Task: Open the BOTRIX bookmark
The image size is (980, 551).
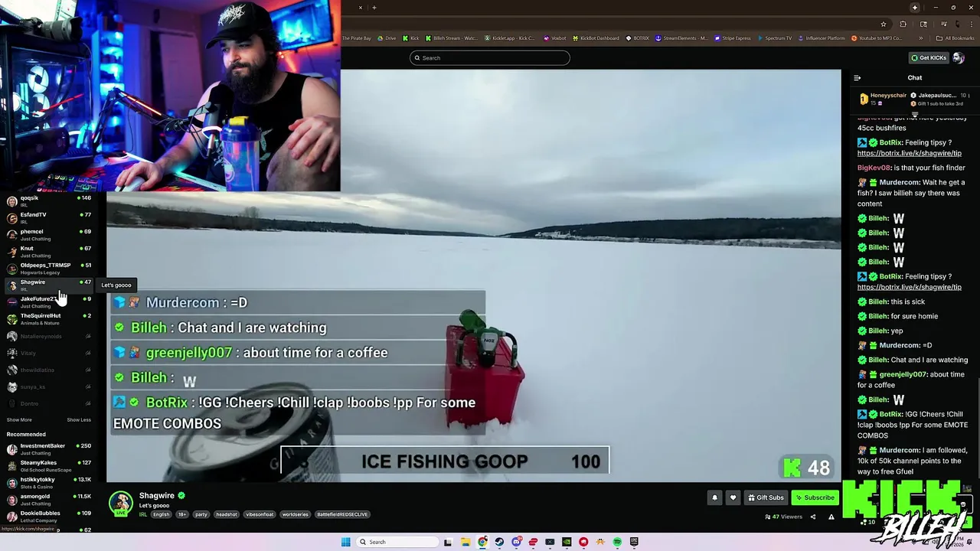Action: pyautogui.click(x=638, y=38)
